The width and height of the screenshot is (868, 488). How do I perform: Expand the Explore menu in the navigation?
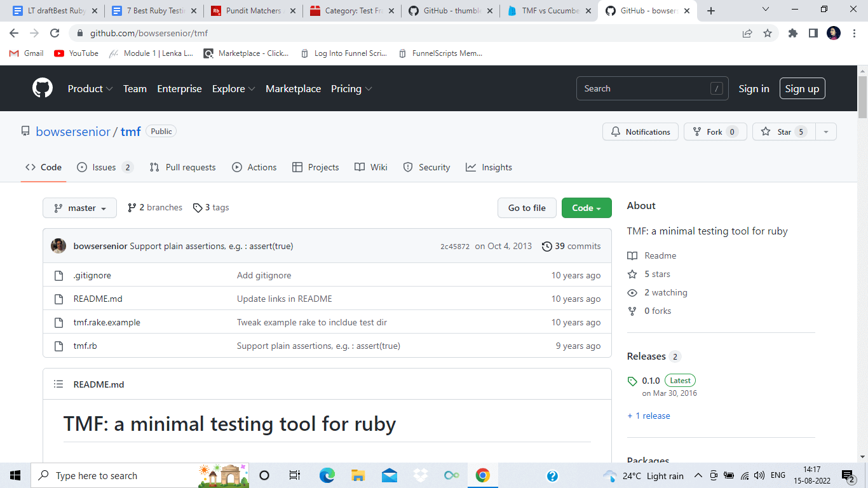(233, 89)
